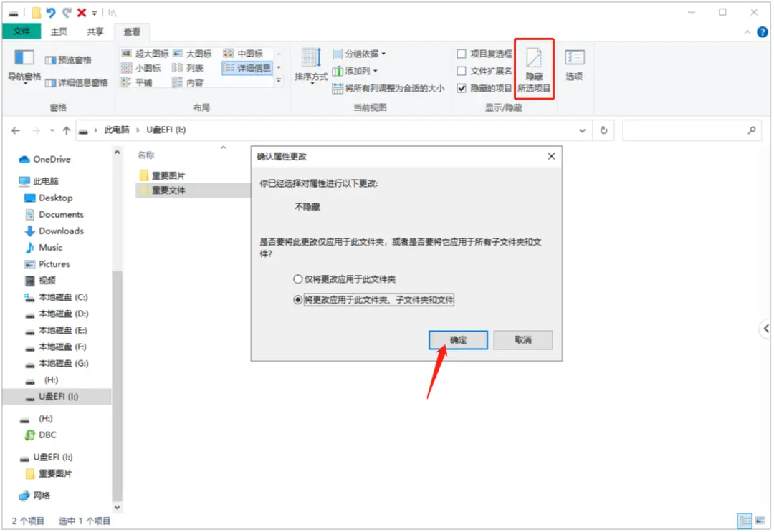Viewport: 774px width, 532px height.
Task: Collapse the ribbon with the chevron
Action: 747,32
